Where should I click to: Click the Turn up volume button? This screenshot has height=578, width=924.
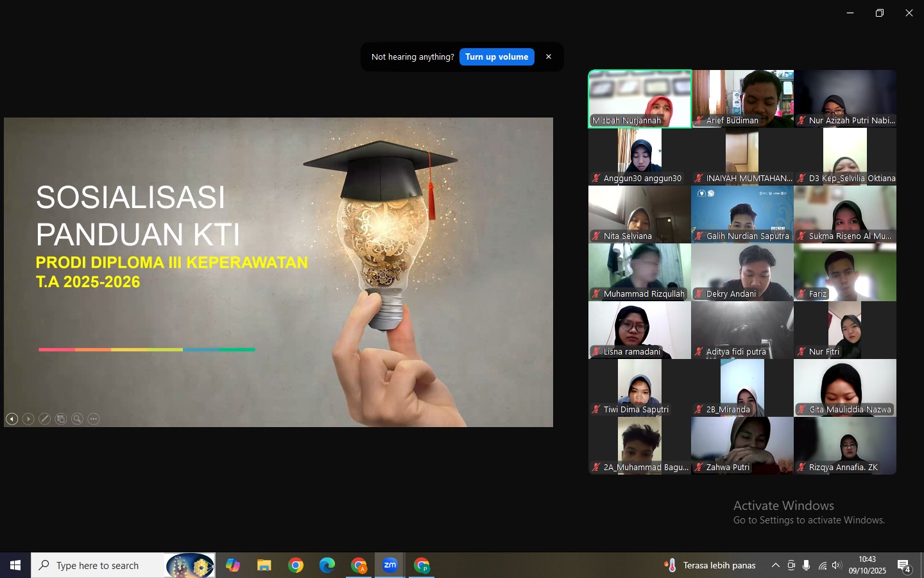[x=497, y=57]
